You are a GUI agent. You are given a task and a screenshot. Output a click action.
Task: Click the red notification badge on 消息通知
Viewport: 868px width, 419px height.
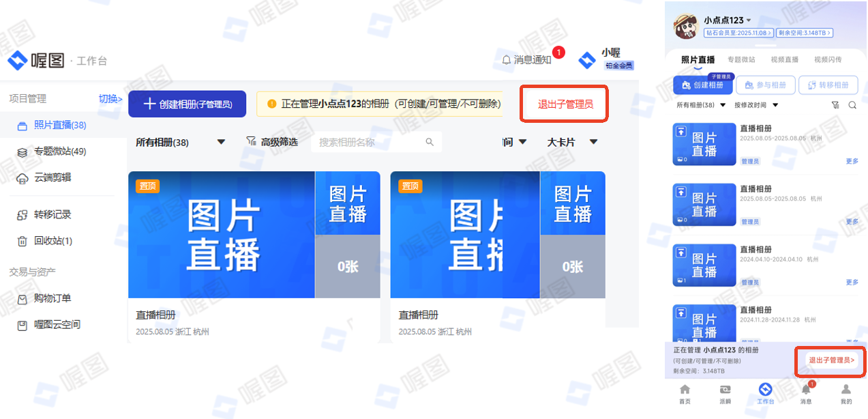(558, 52)
